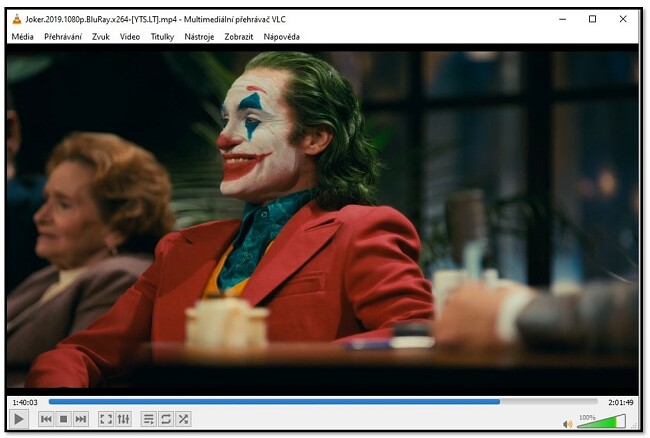This screenshot has width=650, height=438.
Task: Adjust the green volume slider
Action: (x=601, y=421)
